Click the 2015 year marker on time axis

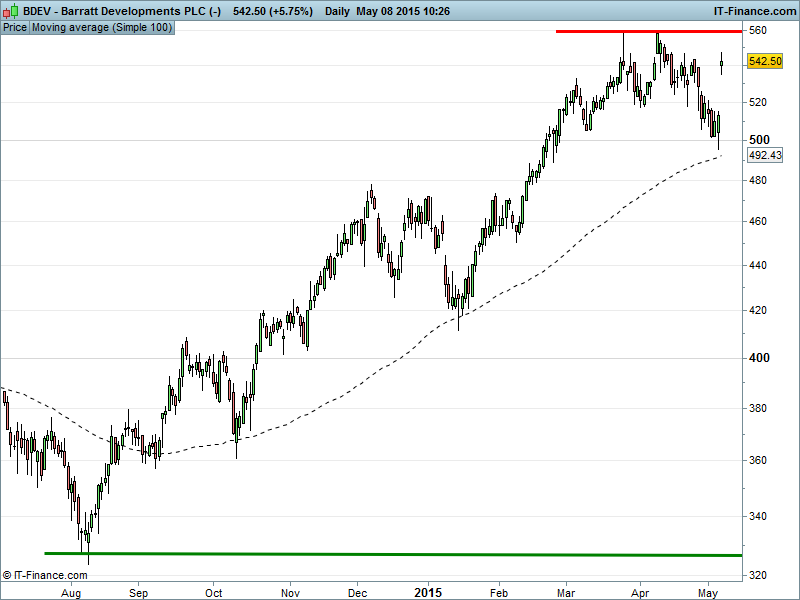click(428, 592)
